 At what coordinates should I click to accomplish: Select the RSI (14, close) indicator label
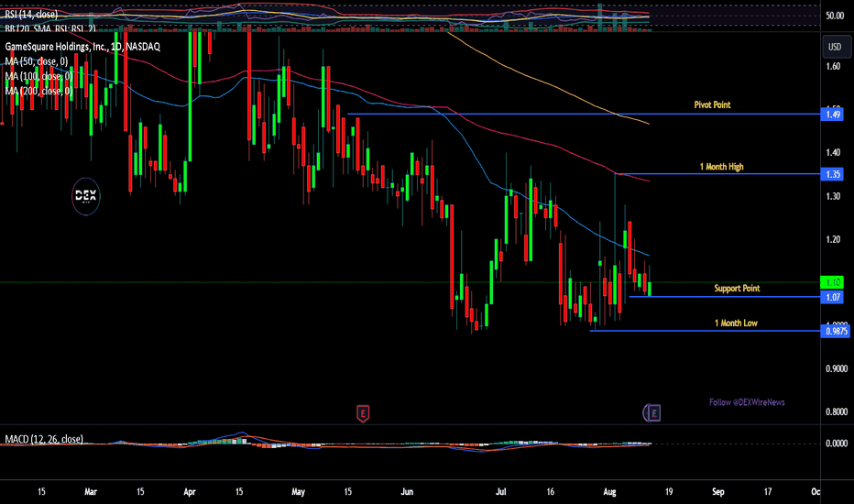click(31, 14)
